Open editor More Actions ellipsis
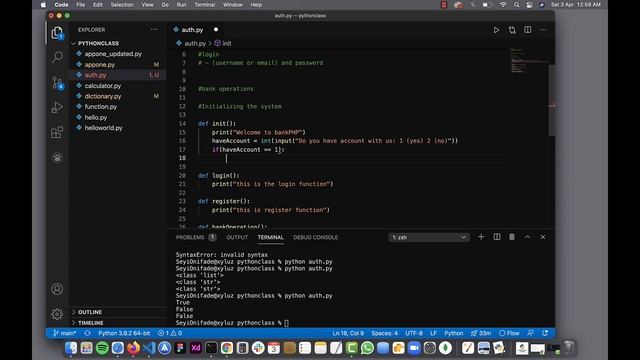The width and height of the screenshot is (640, 360). pyautogui.click(x=543, y=30)
